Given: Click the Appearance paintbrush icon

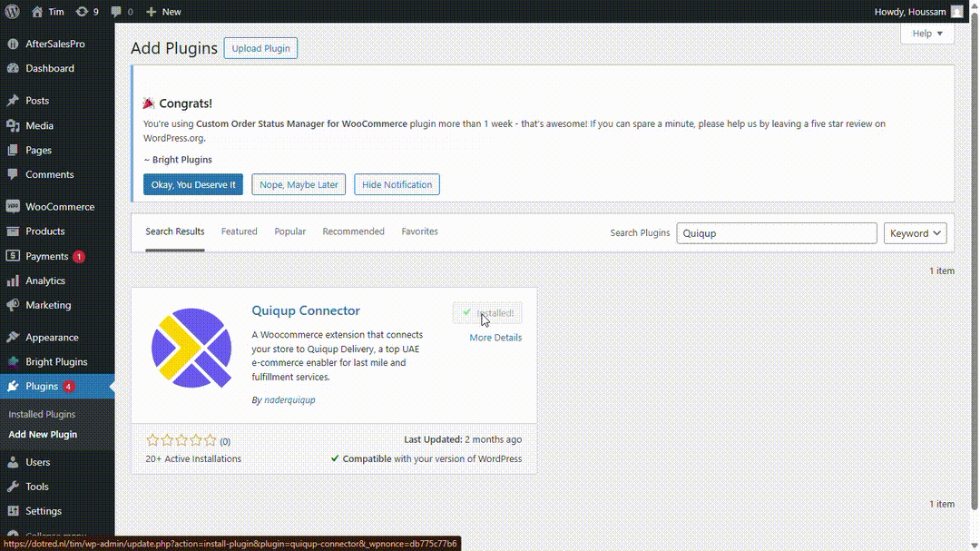Looking at the screenshot, I should point(13,337).
